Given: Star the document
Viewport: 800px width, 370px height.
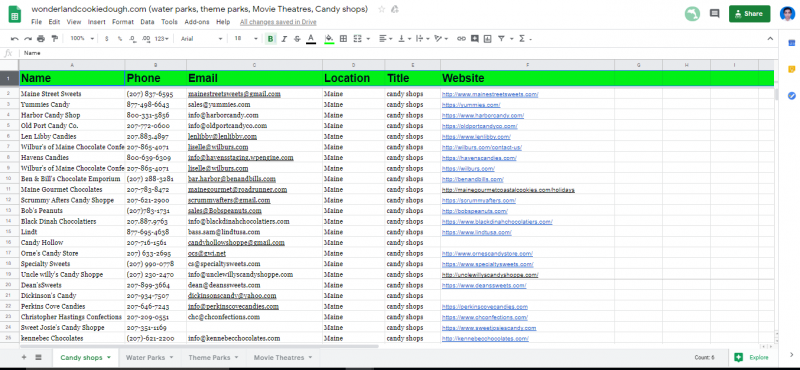Looking at the screenshot, I should (382, 10).
